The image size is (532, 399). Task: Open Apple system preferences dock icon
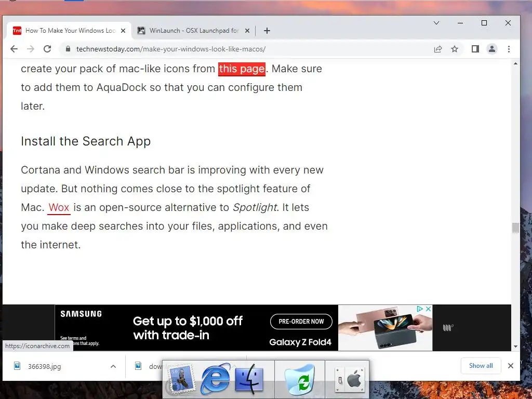click(350, 379)
